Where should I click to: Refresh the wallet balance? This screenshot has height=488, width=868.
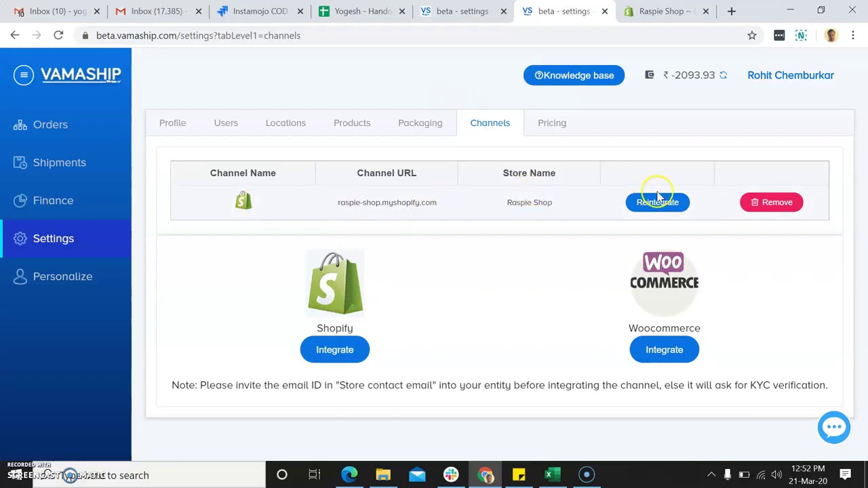tap(723, 75)
